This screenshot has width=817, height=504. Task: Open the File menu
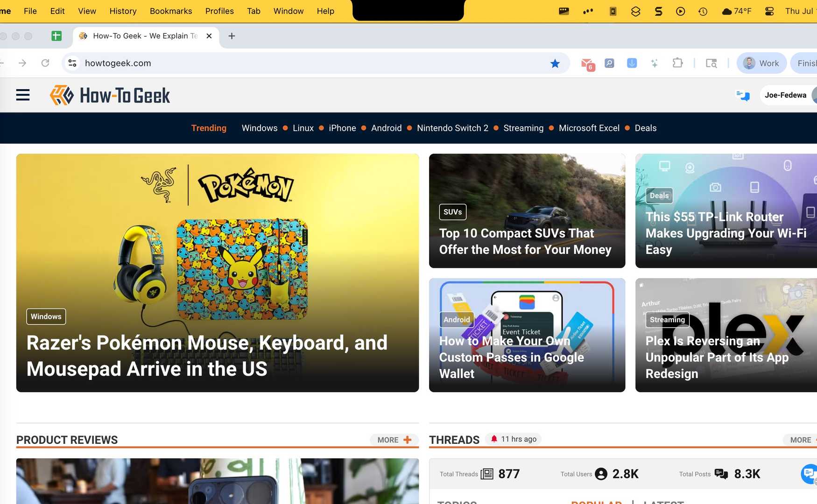coord(30,11)
